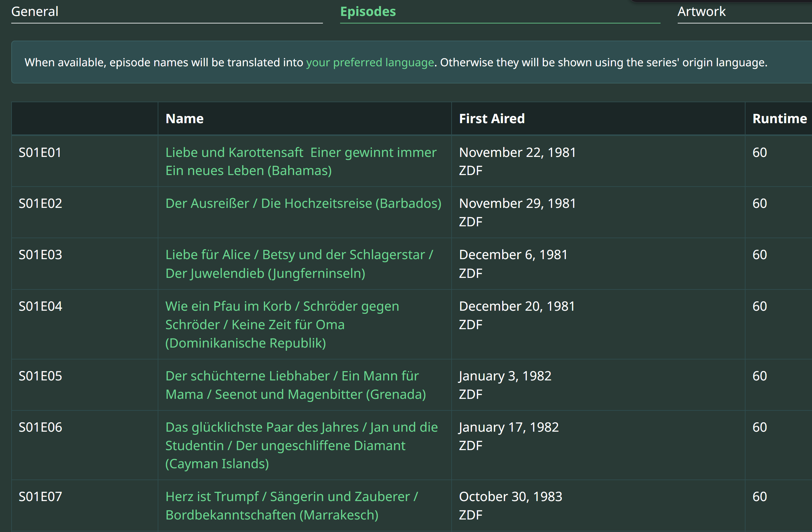The height and width of the screenshot is (532, 812).
Task: Click the January 17, 1982 air date
Action: tap(509, 427)
